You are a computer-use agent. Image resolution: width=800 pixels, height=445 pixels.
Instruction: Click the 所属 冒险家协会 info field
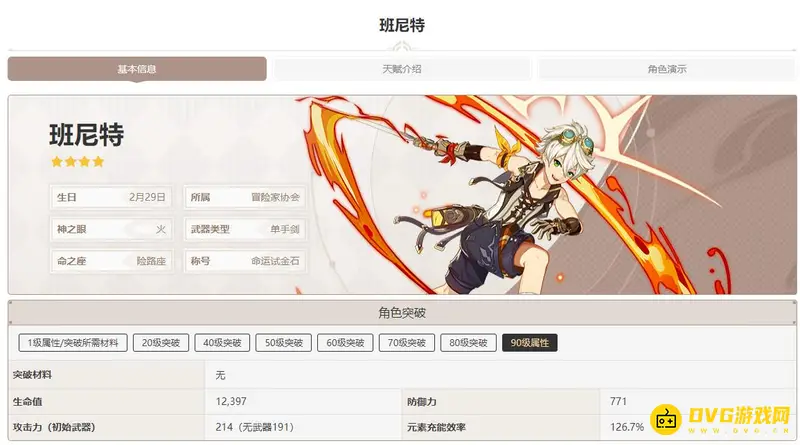click(245, 197)
